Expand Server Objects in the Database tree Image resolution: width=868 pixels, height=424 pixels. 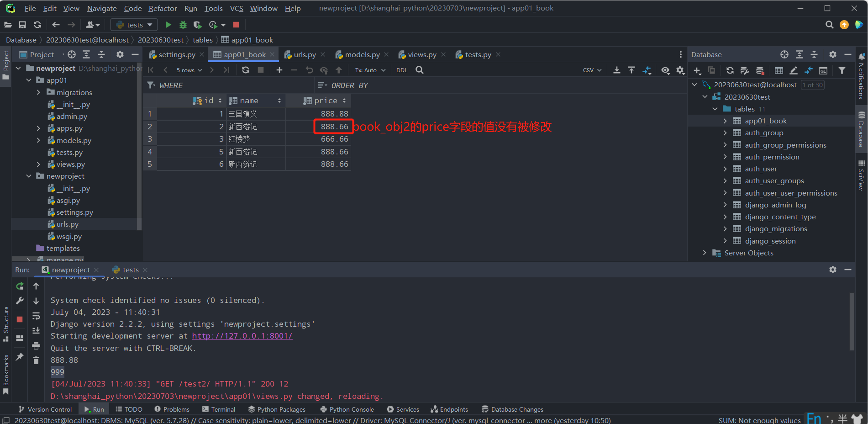[705, 253]
